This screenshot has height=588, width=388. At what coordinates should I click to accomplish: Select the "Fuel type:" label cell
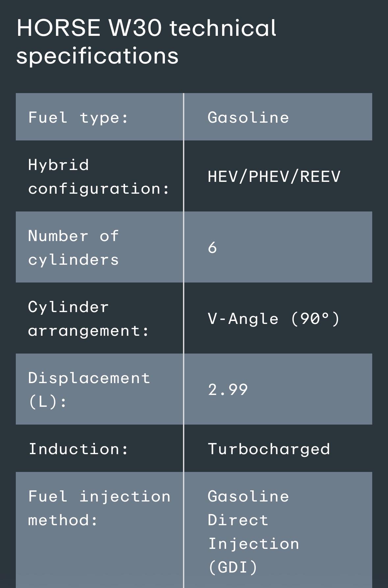[78, 117]
